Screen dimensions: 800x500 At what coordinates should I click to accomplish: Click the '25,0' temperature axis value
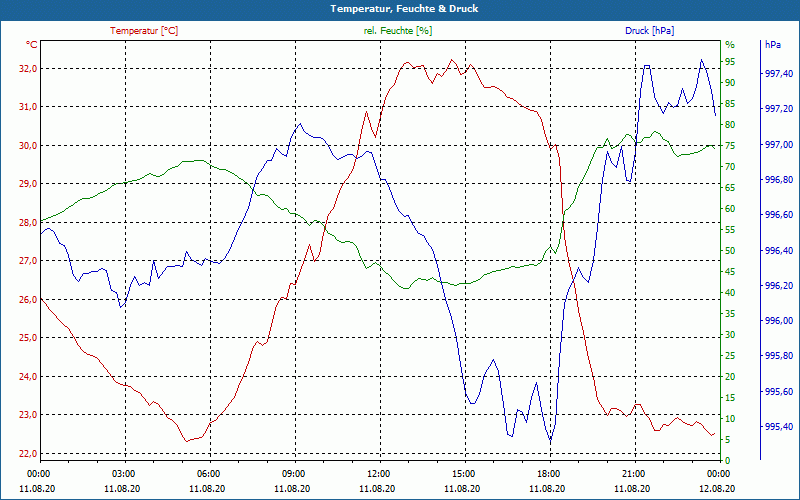click(x=29, y=338)
